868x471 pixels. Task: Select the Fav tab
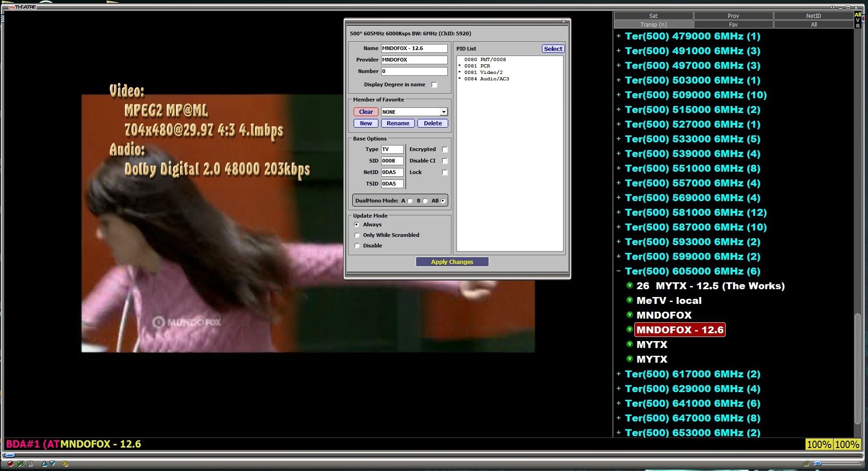[733, 24]
